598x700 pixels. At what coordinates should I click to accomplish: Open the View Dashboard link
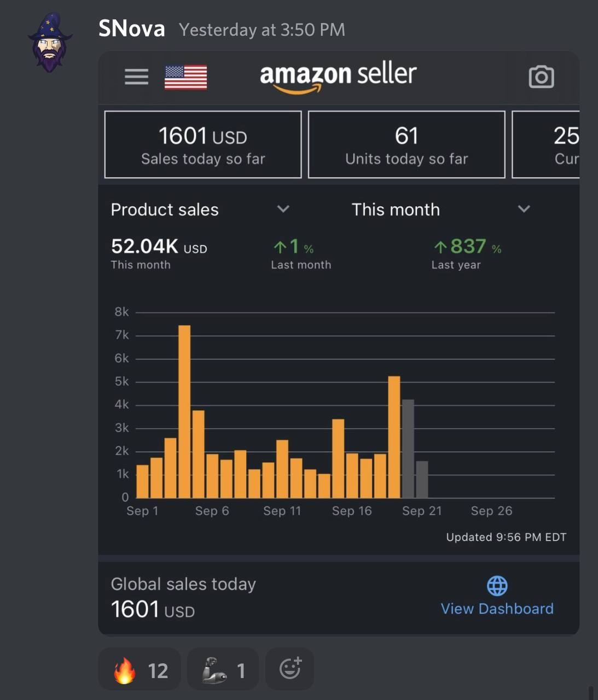point(497,609)
